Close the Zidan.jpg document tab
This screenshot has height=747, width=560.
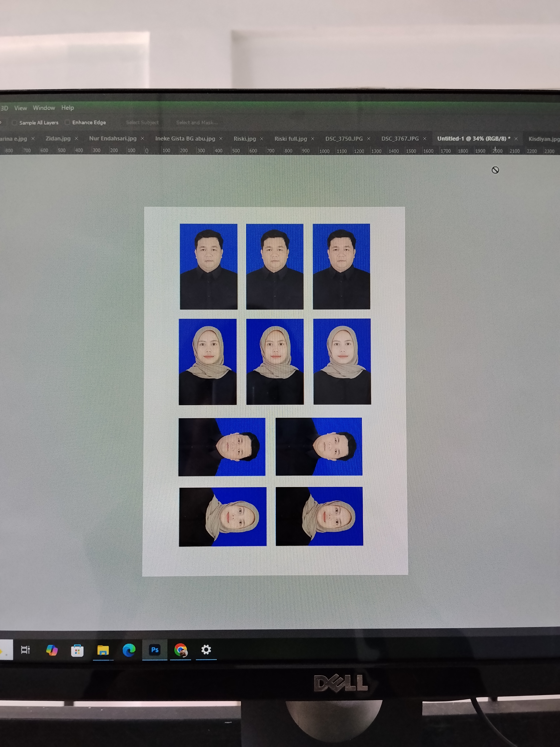[76, 138]
